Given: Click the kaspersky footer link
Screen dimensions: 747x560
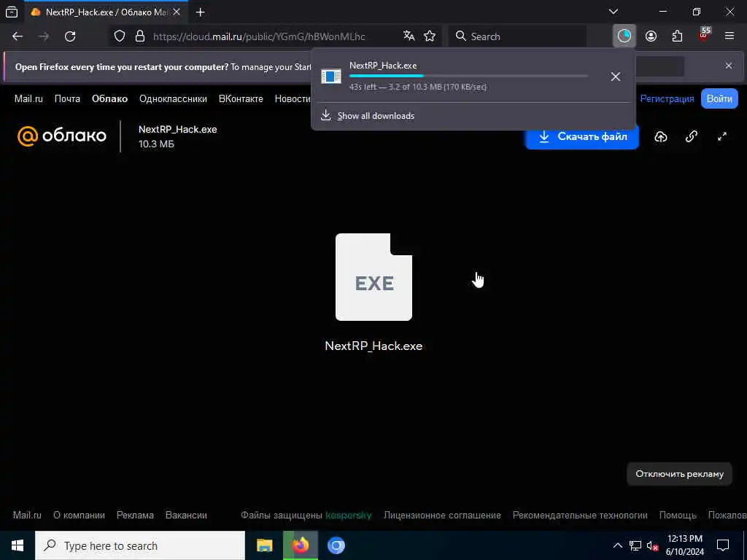Looking at the screenshot, I should pyautogui.click(x=348, y=516).
